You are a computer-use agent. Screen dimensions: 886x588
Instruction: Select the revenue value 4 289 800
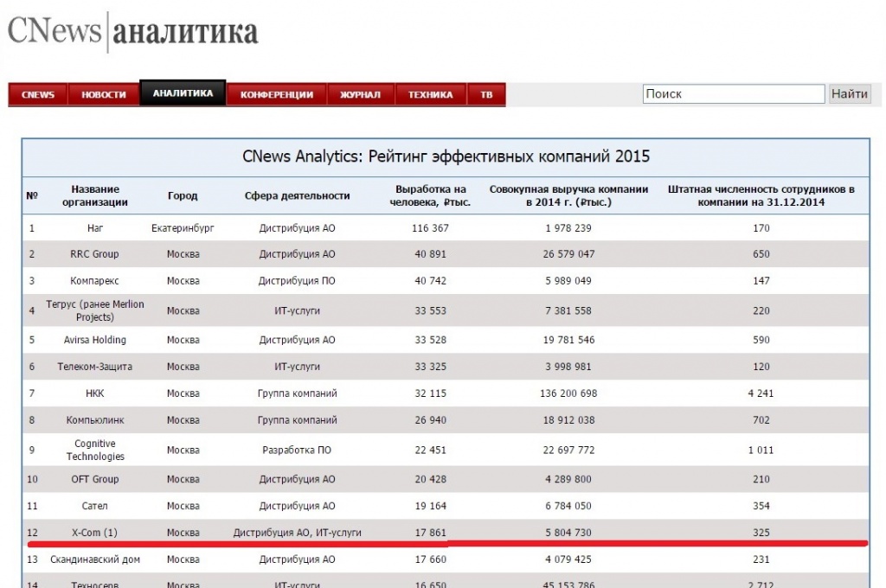[x=568, y=479]
